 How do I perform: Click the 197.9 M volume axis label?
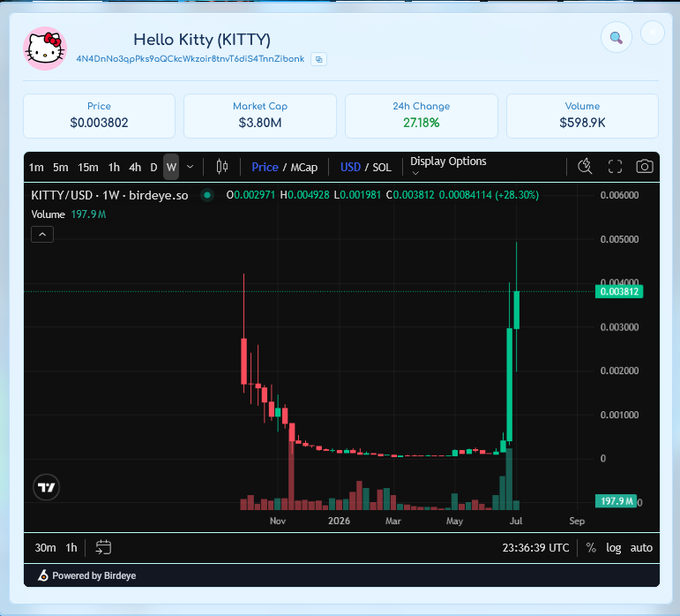point(616,501)
